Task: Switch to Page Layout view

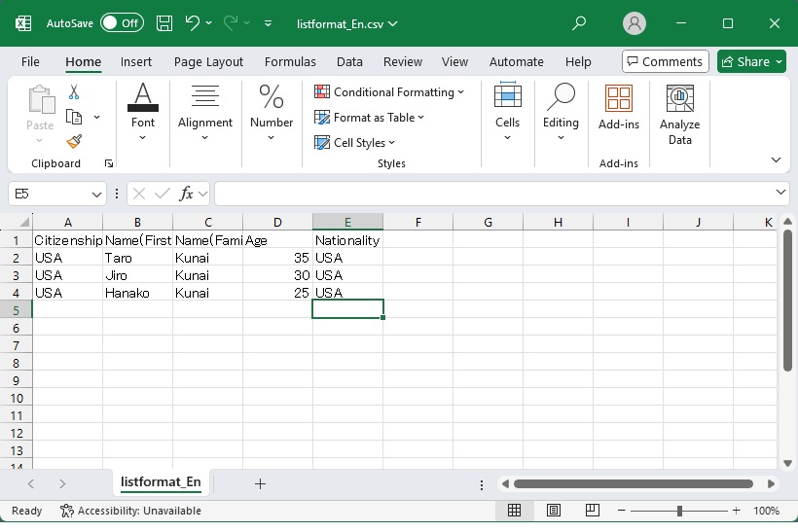Action: [553, 511]
